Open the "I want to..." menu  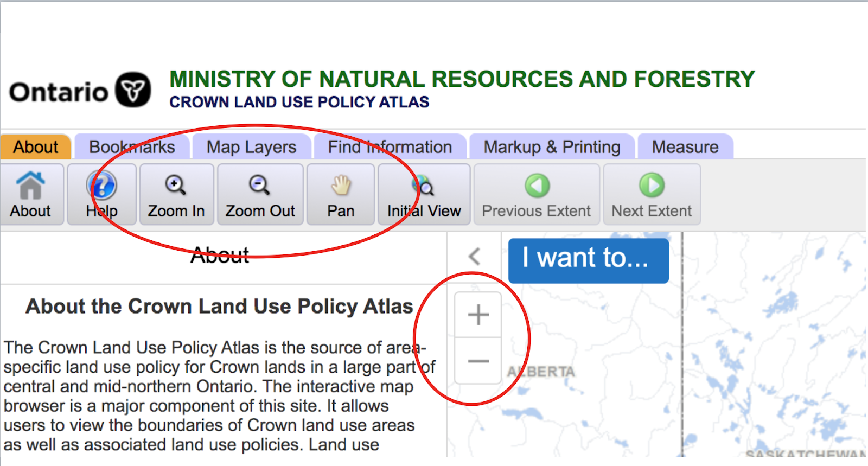click(589, 260)
